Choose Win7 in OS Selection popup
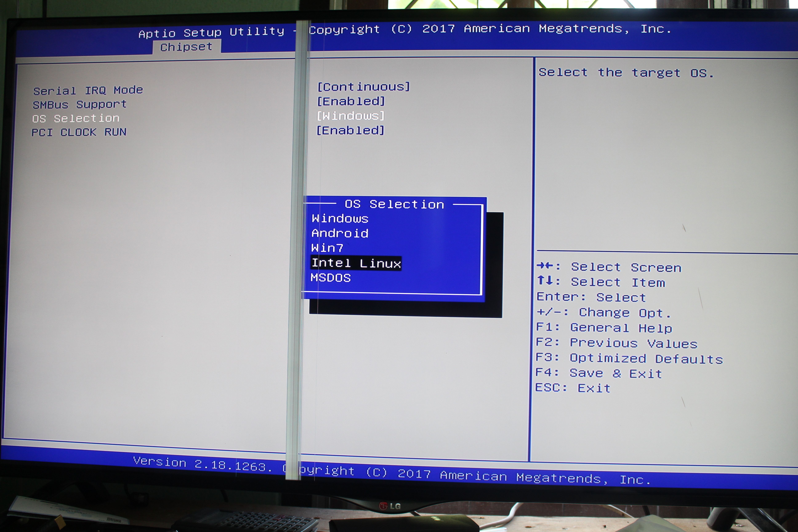 pos(327,248)
